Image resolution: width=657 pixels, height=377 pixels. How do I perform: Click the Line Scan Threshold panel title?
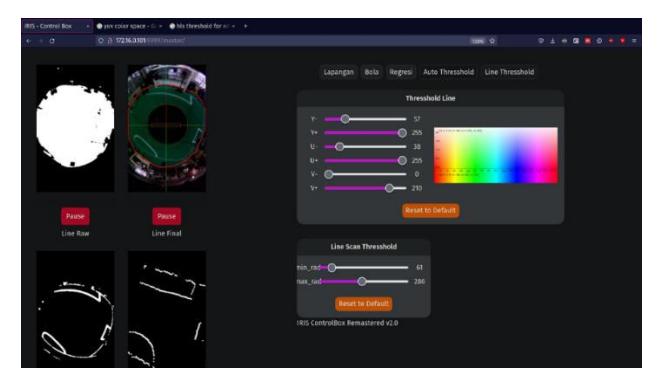(363, 247)
